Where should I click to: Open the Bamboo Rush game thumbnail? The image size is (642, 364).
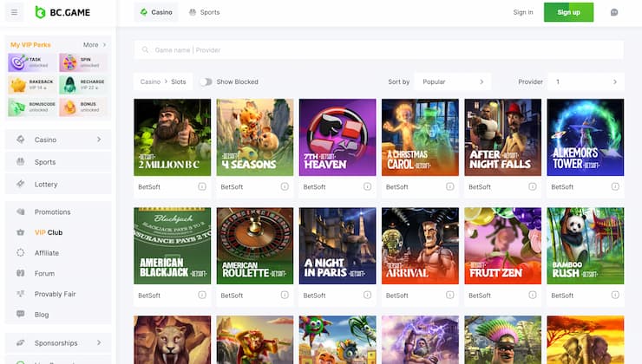(x=586, y=246)
